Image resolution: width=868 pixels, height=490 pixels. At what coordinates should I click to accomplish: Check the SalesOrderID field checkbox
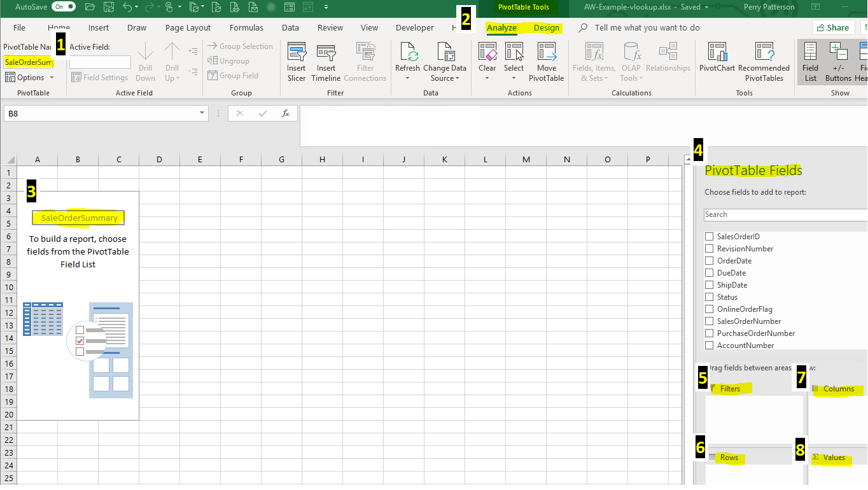coord(709,237)
